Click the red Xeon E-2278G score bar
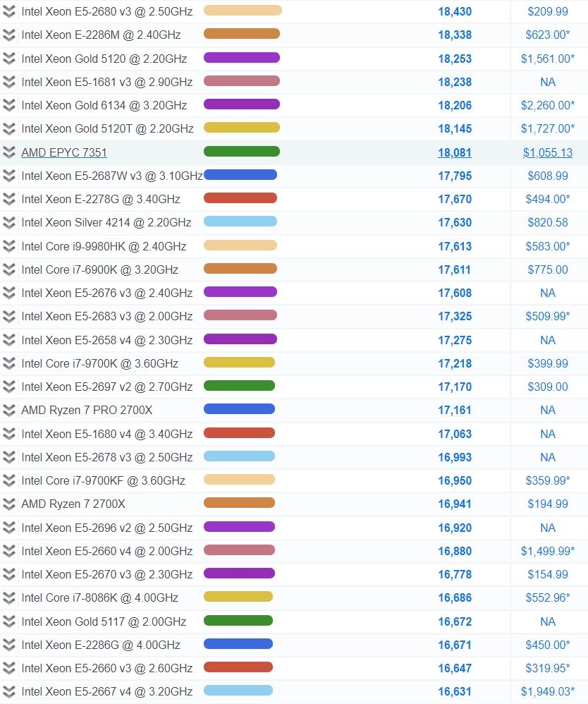This screenshot has width=588, height=704. 240,198
